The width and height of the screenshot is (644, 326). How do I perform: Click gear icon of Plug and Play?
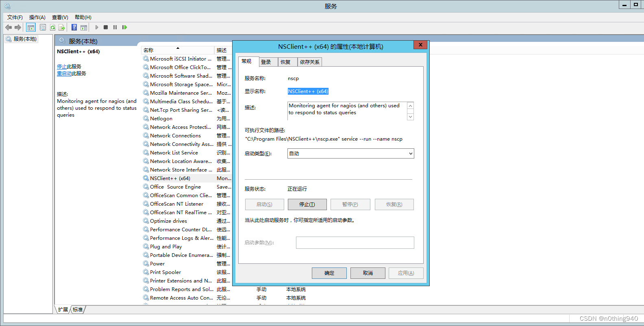[146, 246]
